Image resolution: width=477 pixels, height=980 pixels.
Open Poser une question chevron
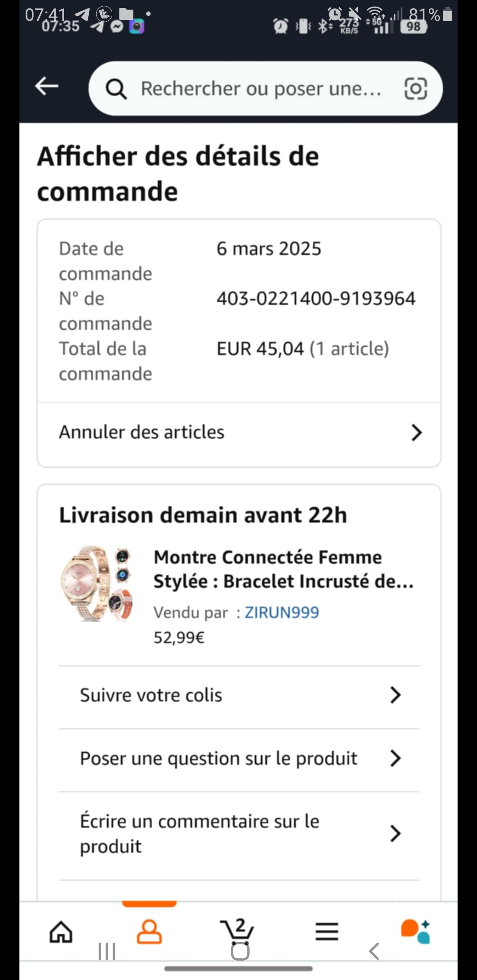(x=395, y=758)
